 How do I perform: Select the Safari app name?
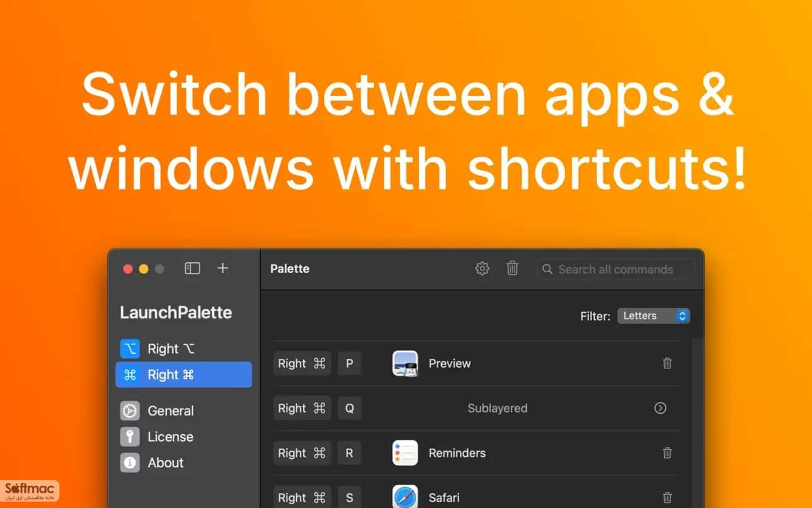[x=444, y=498]
